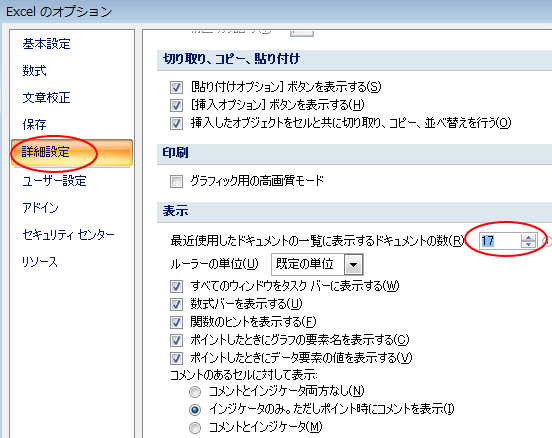
Task: Enable グラフィック用の高画質モード checkbox
Action: tap(176, 182)
